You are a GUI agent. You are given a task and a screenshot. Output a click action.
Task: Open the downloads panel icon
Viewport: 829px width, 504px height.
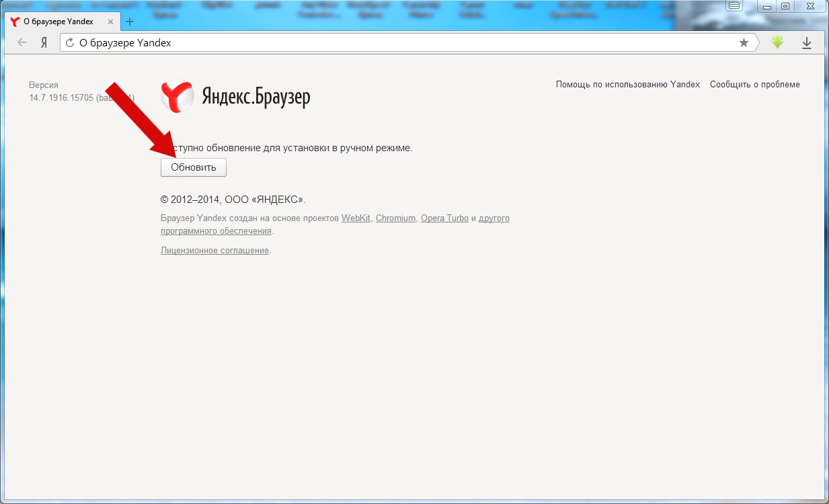click(x=807, y=43)
